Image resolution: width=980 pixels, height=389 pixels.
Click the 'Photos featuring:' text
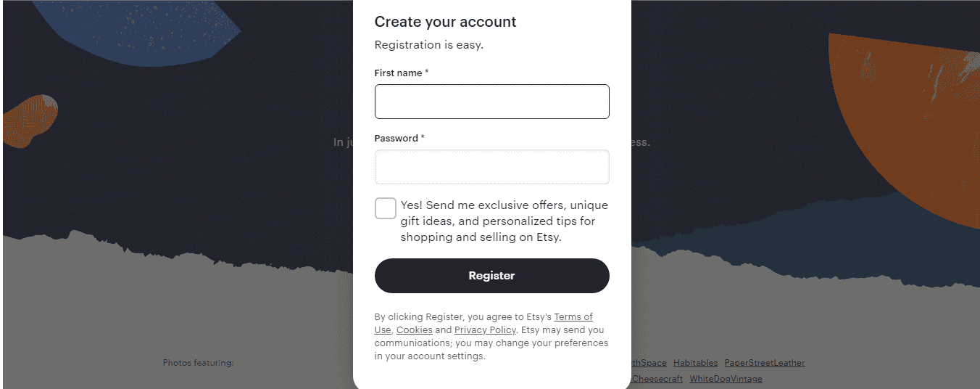tap(199, 363)
